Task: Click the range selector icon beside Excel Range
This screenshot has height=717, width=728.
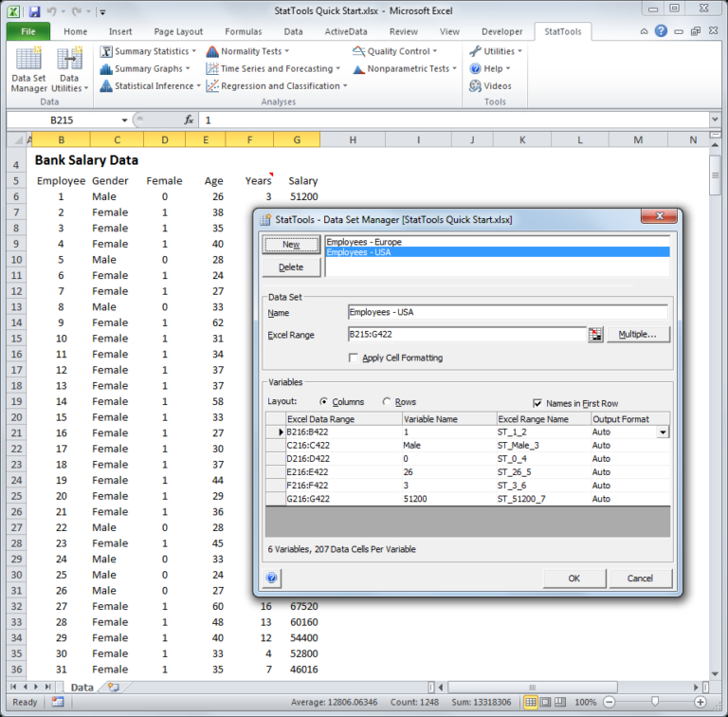Action: 595,335
